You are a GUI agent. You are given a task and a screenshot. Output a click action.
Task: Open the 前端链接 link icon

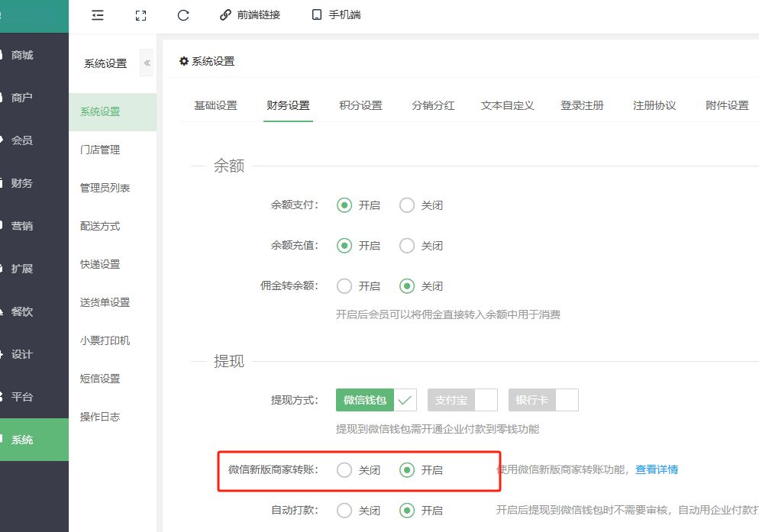tap(225, 15)
